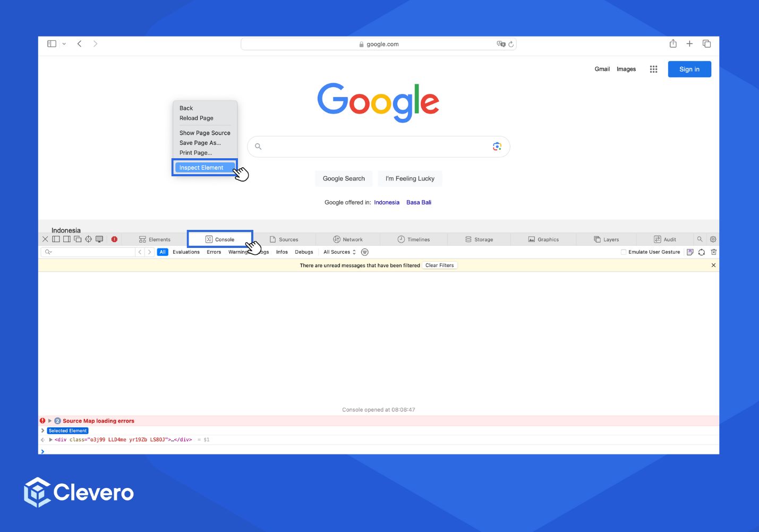The width and height of the screenshot is (759, 532).
Task: Switch to the Audit tab
Action: point(665,239)
